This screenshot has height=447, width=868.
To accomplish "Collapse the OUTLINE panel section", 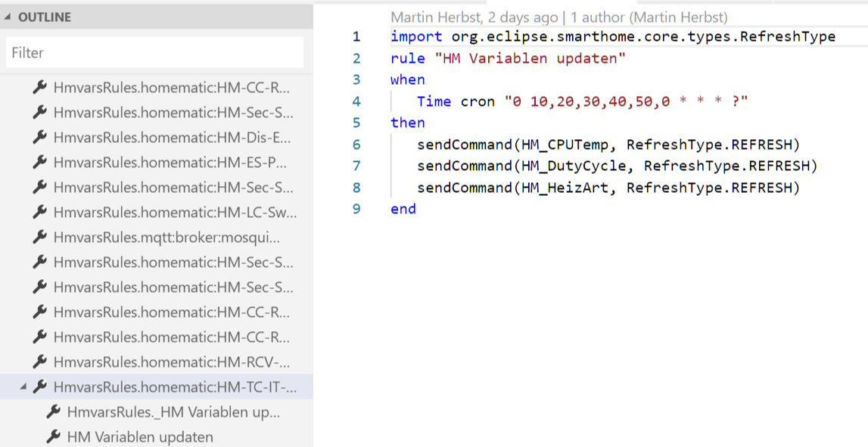I will tap(9, 17).
